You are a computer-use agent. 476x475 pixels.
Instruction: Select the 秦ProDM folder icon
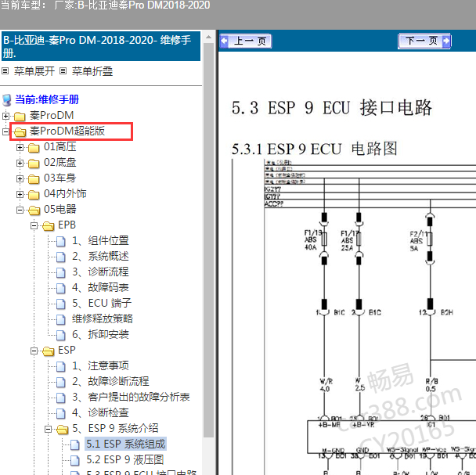tap(20, 116)
